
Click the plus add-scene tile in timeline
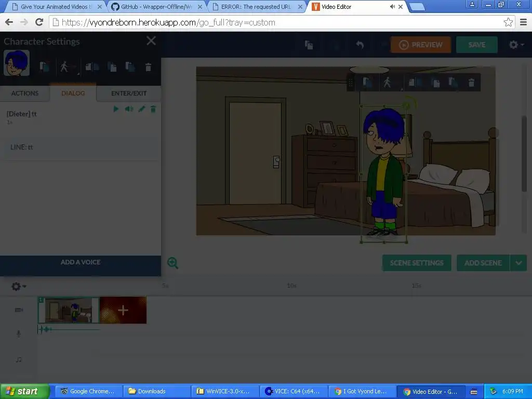(123, 310)
